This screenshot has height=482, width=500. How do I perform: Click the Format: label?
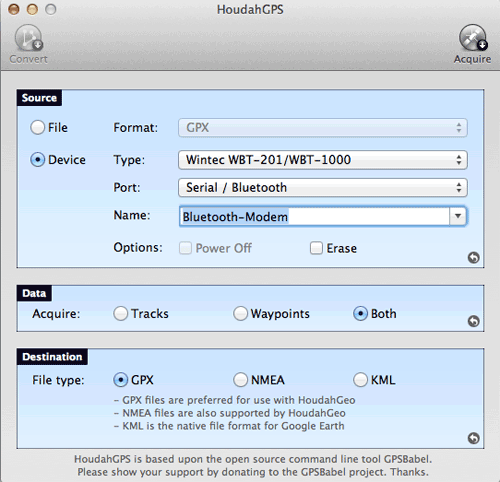(136, 128)
